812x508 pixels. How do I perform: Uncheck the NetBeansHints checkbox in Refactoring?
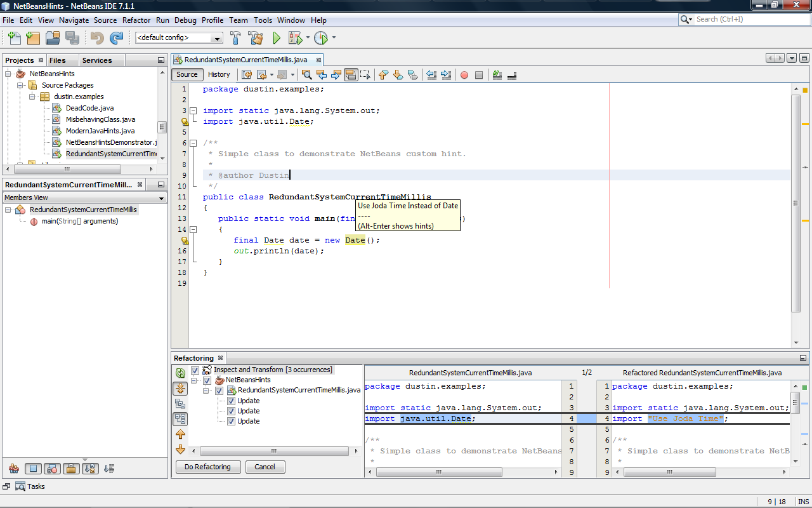(x=207, y=380)
